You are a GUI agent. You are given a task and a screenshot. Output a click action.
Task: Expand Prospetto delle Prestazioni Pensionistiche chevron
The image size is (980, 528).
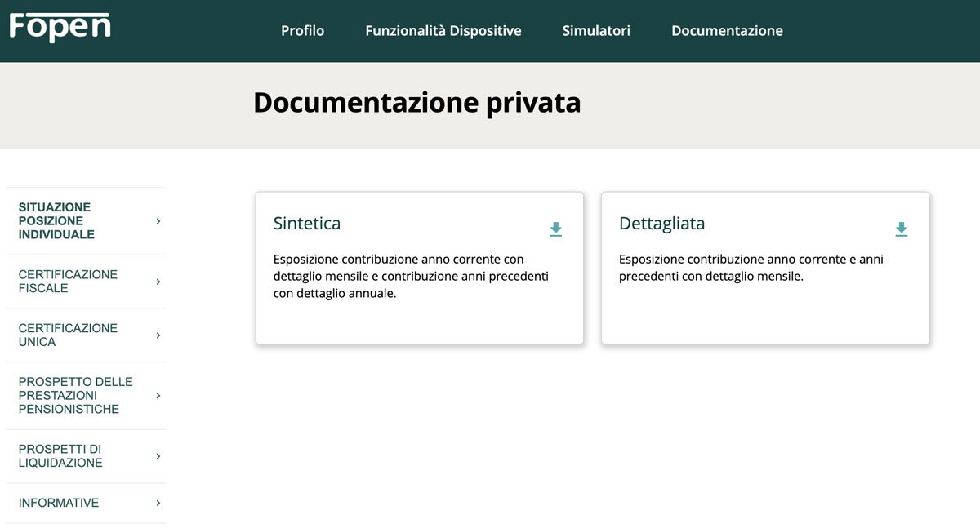point(158,396)
